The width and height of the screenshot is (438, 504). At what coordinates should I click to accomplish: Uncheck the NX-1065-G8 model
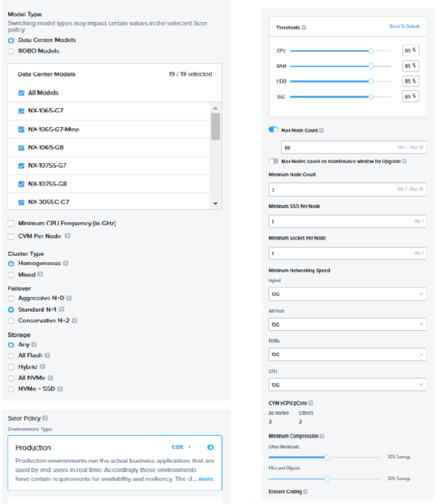[x=21, y=148]
